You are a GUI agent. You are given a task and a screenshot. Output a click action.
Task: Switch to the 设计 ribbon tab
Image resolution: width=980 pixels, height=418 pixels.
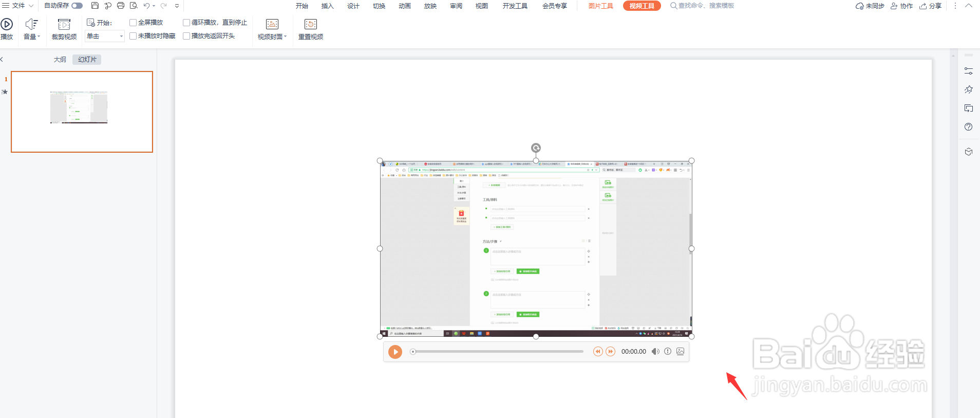[x=353, y=6]
